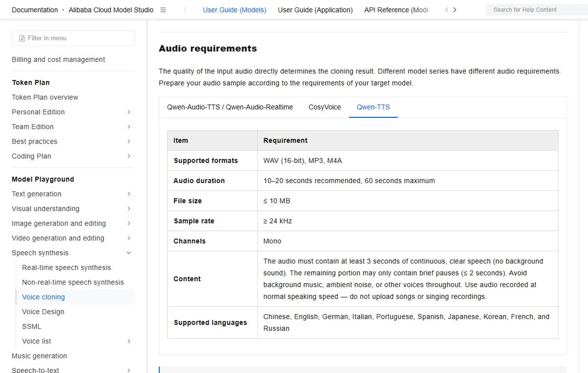Expand Text generation menu
This screenshot has height=373, width=588.
(129, 194)
